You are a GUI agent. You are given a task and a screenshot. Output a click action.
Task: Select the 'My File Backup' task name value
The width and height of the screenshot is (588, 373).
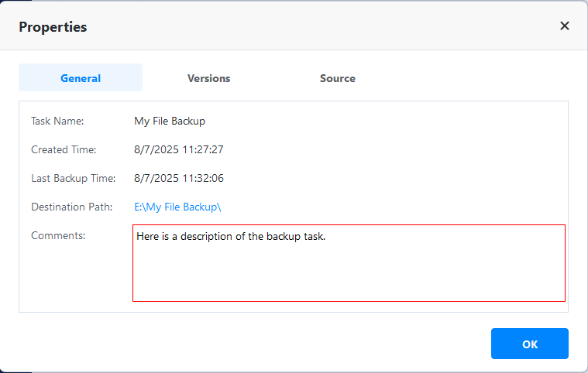170,121
